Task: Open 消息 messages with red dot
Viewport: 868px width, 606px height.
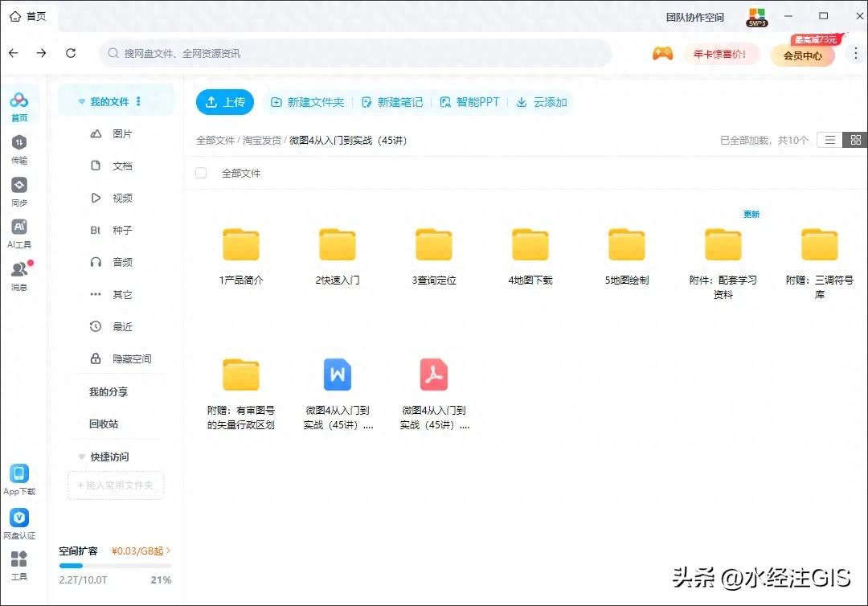Action: 18,270
